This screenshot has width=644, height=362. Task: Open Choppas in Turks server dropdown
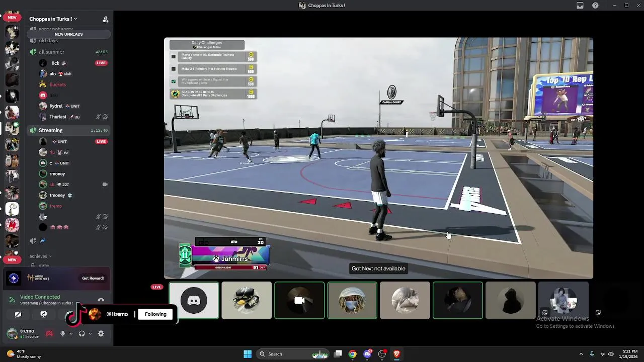(x=53, y=19)
